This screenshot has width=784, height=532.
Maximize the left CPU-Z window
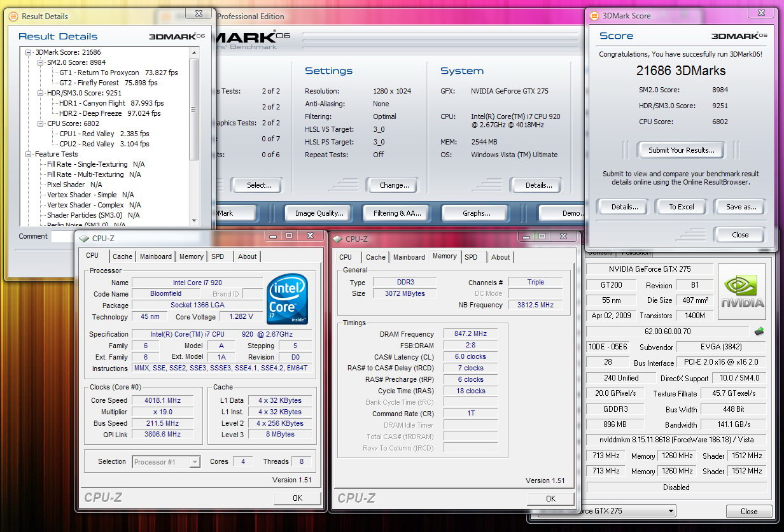pyautogui.click(x=289, y=235)
